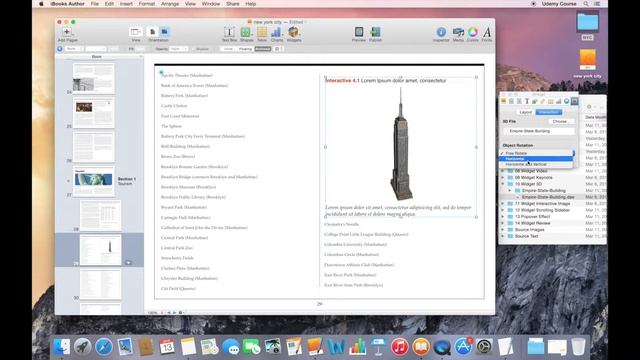Switch to the Interaction tab in the Inspector
640x360 pixels.
549,112
